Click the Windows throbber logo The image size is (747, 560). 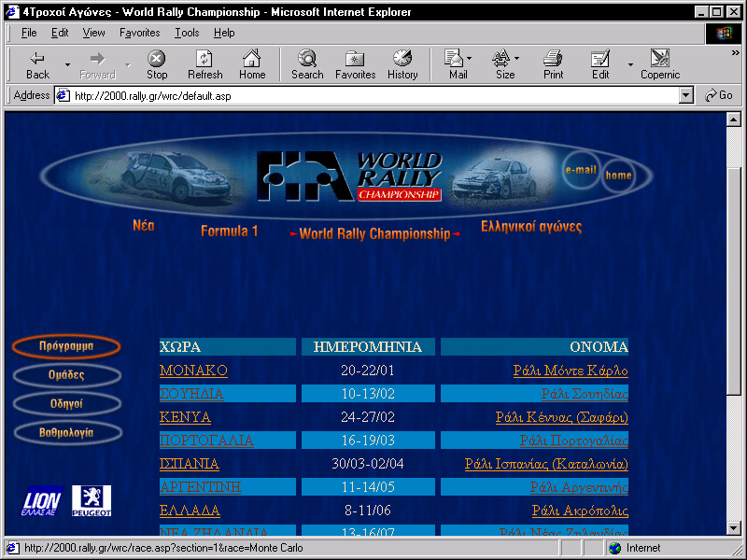tap(723, 33)
